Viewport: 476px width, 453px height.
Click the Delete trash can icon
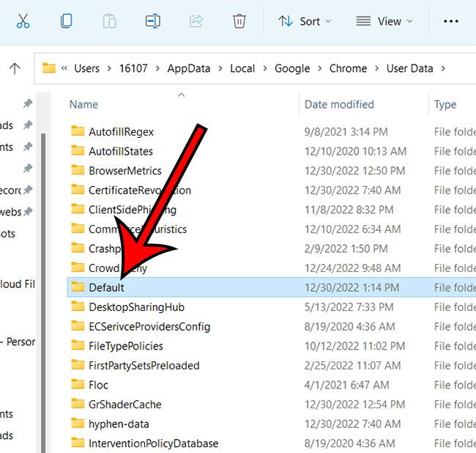239,21
